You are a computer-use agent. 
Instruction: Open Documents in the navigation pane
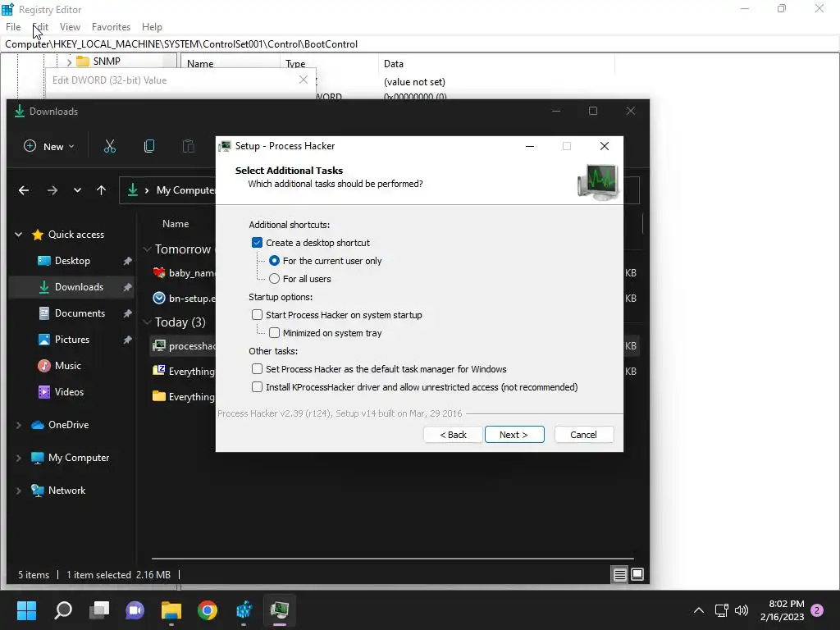(x=80, y=313)
